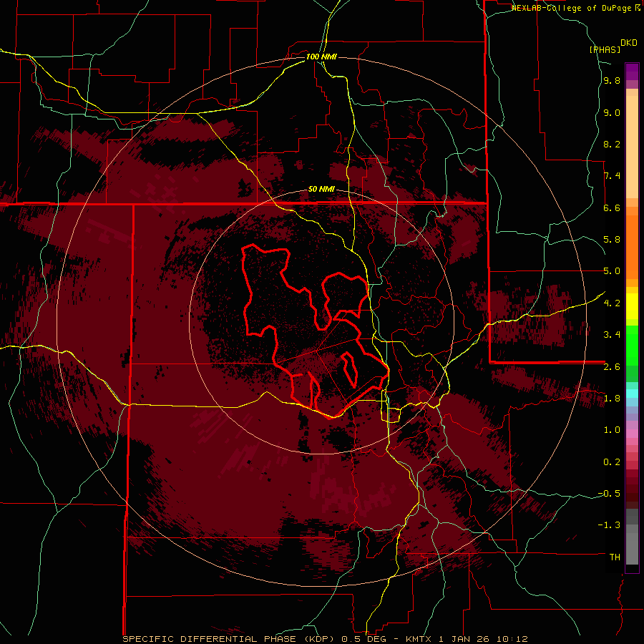Click the KMTX 1 JAN 26 10:12 timestamp
644x644 pixels.
467,639
